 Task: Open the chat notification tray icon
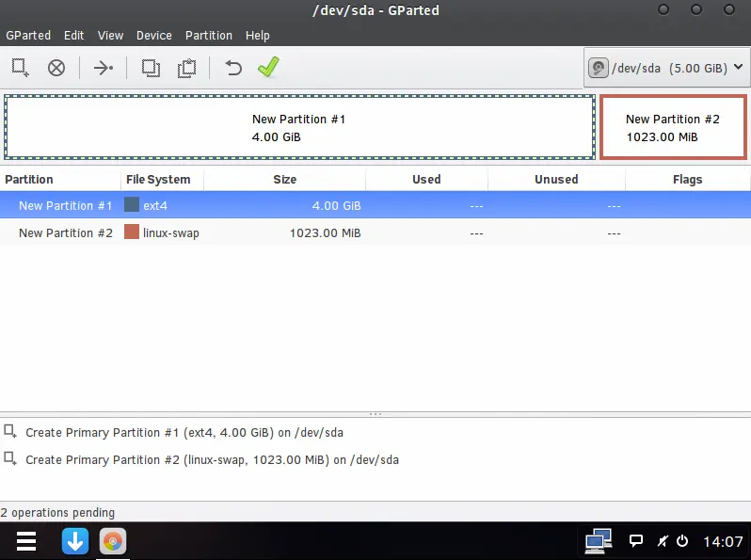[x=635, y=541]
